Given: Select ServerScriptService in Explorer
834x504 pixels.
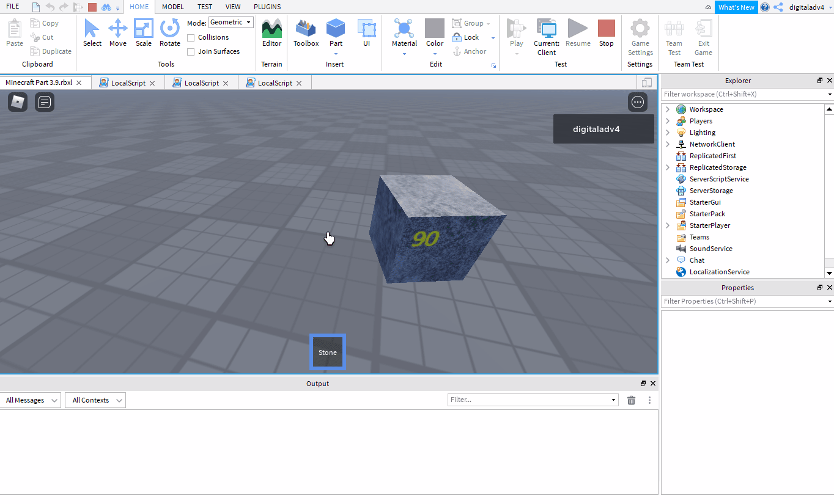Looking at the screenshot, I should (x=719, y=179).
